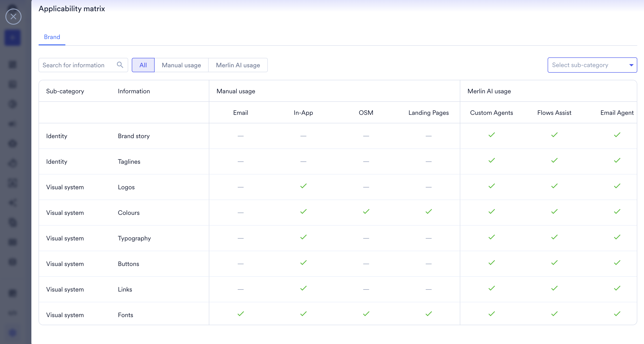Viewport: 644px width, 344px height.
Task: Click the Buttons In-App check mark
Action: (303, 263)
